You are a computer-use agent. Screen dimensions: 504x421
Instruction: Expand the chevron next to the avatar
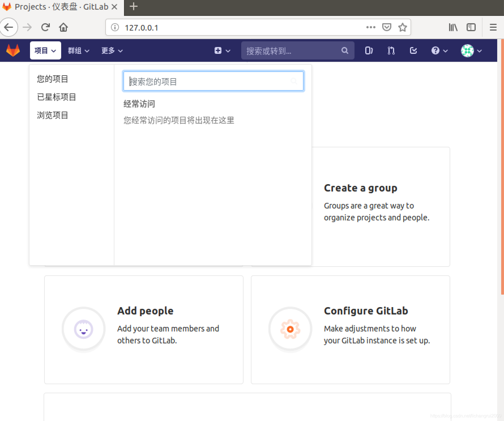pyautogui.click(x=479, y=50)
